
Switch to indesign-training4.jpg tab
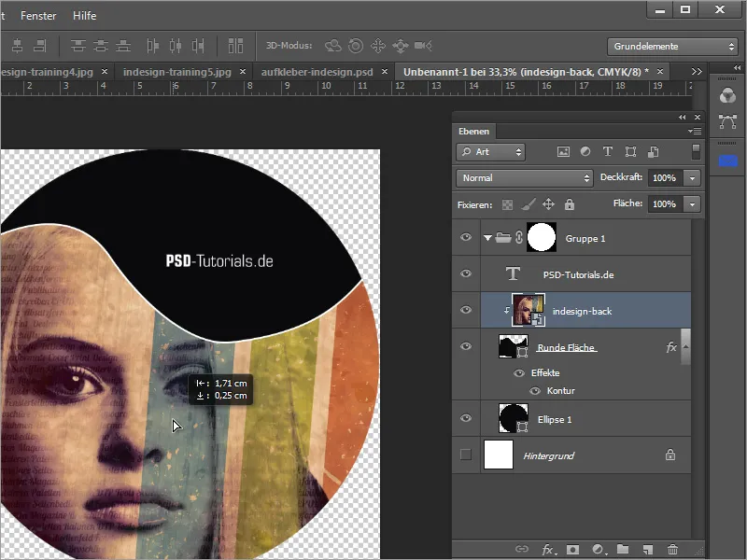[48, 72]
